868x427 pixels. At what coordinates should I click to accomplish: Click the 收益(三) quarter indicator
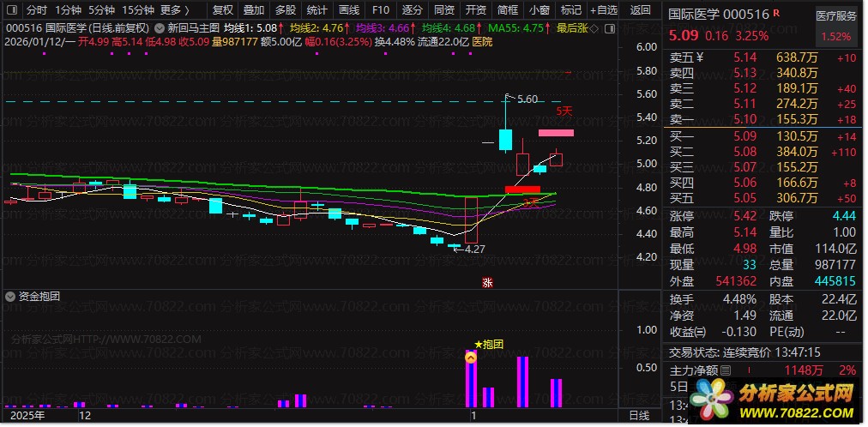(x=689, y=332)
